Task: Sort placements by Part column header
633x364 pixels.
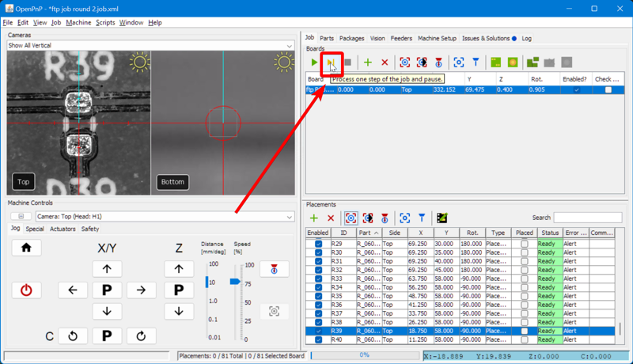Action: click(368, 233)
